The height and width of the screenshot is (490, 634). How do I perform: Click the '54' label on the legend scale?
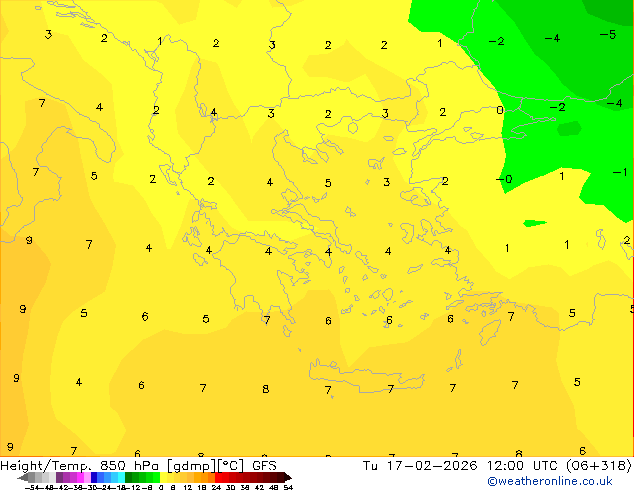[x=288, y=487]
